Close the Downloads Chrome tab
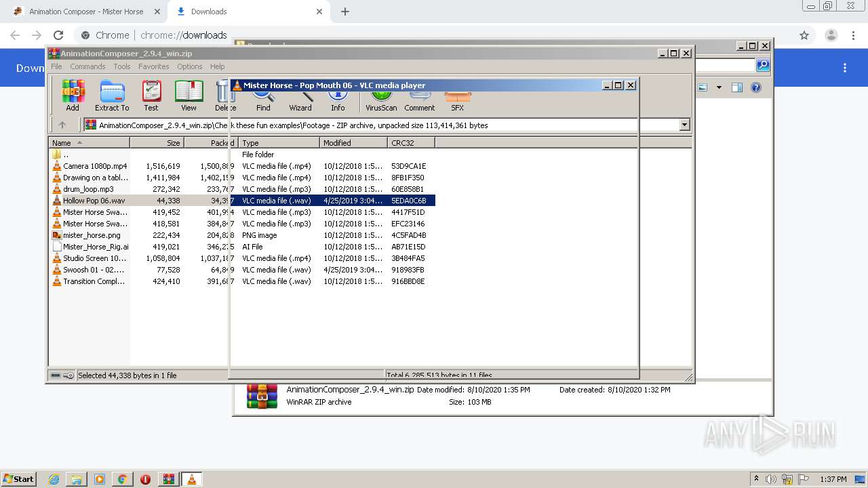 coord(320,12)
